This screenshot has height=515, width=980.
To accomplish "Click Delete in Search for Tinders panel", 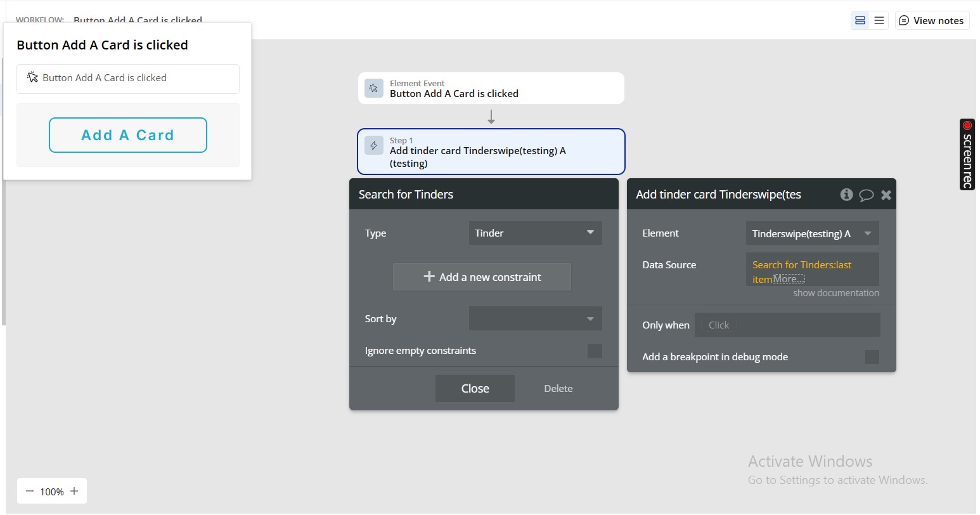I will (x=558, y=389).
